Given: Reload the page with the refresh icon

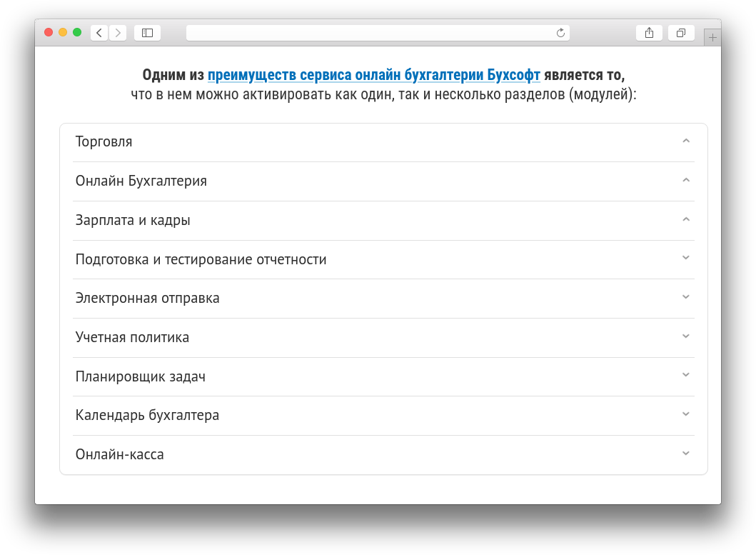Looking at the screenshot, I should pyautogui.click(x=560, y=33).
